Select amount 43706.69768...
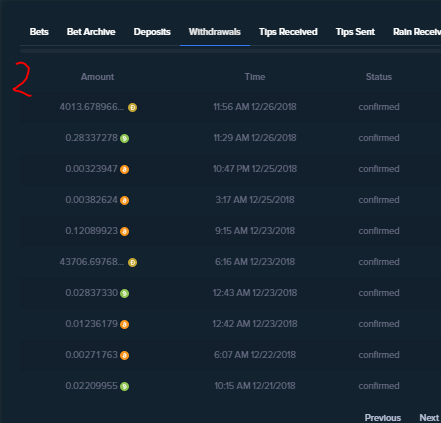Image resolution: width=441 pixels, height=423 pixels. pos(92,262)
